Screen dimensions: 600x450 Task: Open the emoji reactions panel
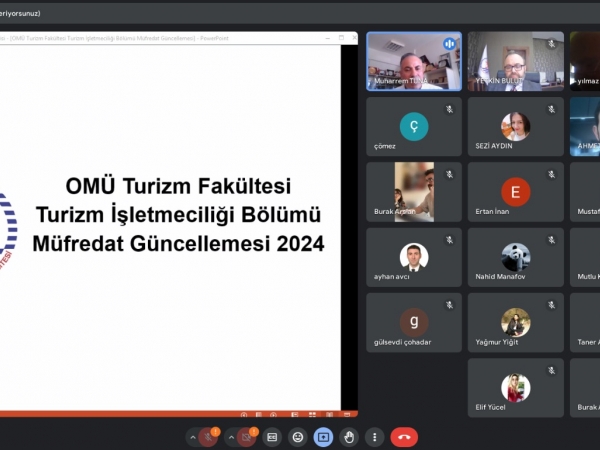pos(298,437)
